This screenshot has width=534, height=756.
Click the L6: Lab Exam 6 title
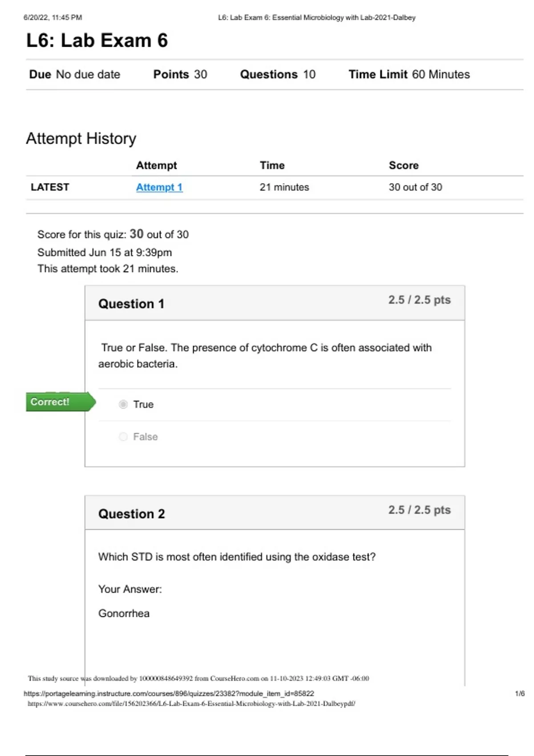(x=97, y=40)
